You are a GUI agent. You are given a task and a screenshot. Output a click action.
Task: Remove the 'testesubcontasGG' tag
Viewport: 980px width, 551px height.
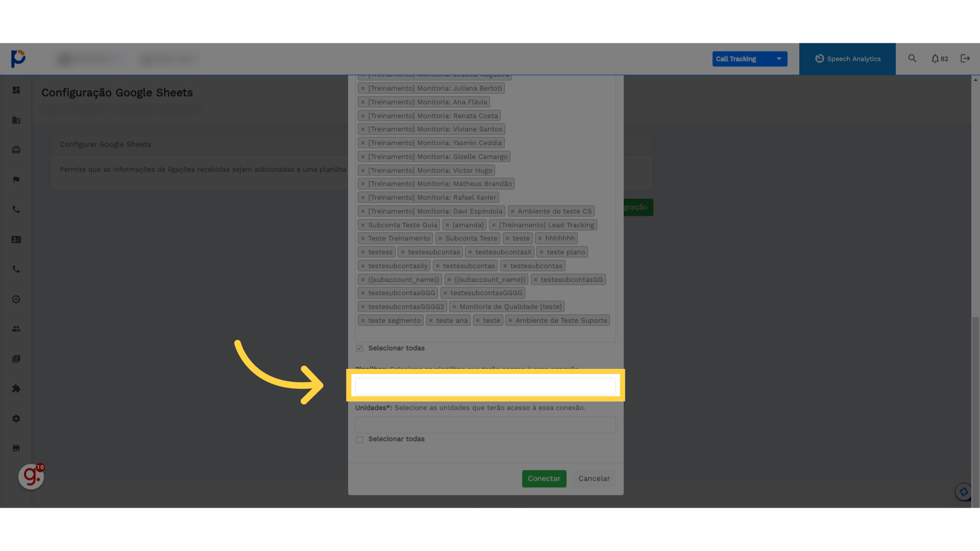click(535, 280)
